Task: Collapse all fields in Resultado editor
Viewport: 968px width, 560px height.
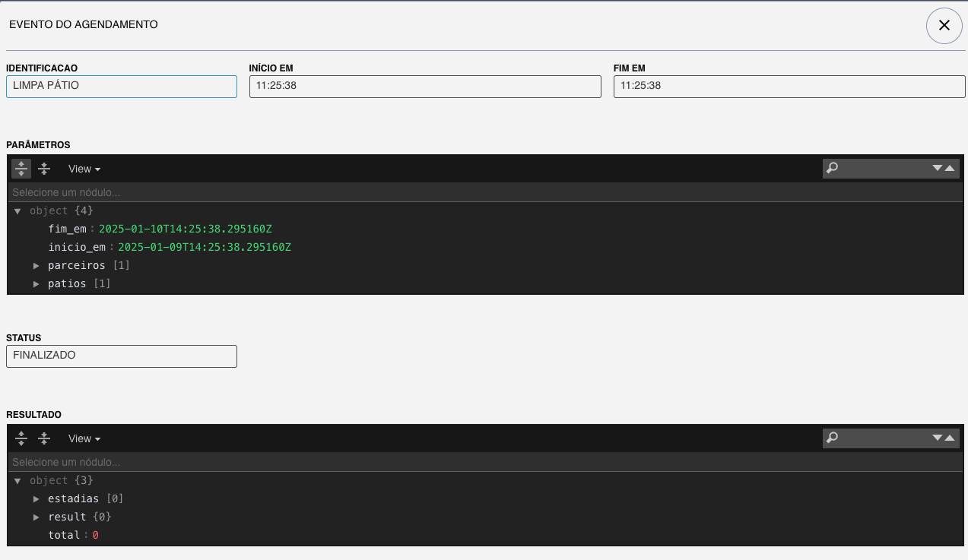Action: point(44,438)
